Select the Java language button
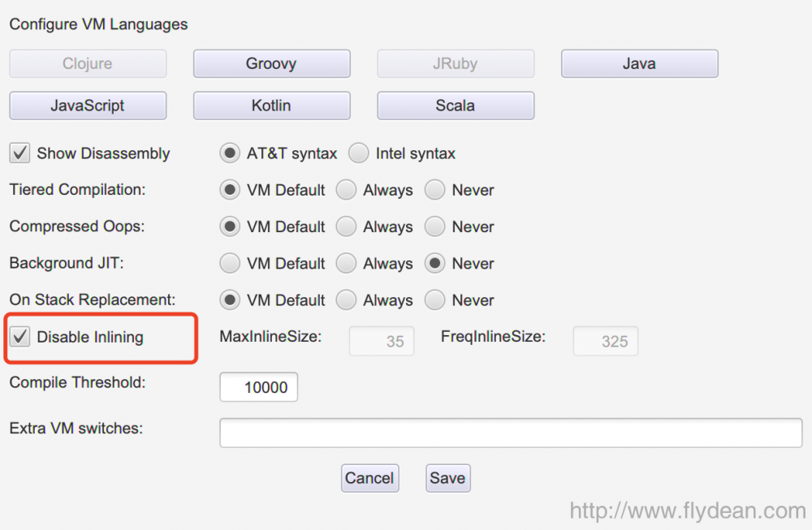The image size is (812, 530). (639, 63)
